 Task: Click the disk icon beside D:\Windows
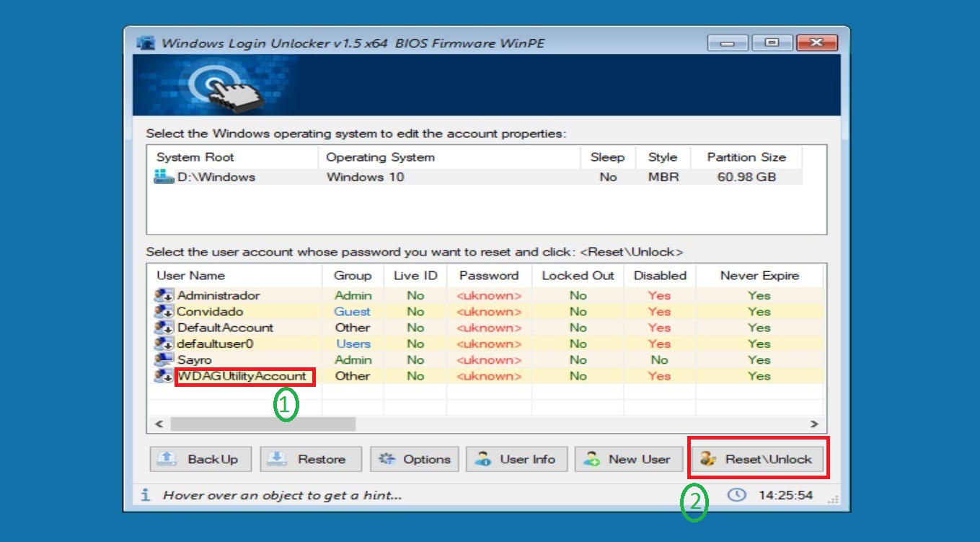coord(163,176)
